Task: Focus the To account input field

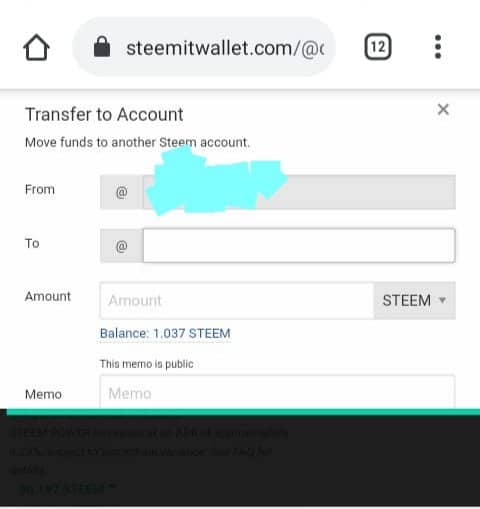Action: 299,246
